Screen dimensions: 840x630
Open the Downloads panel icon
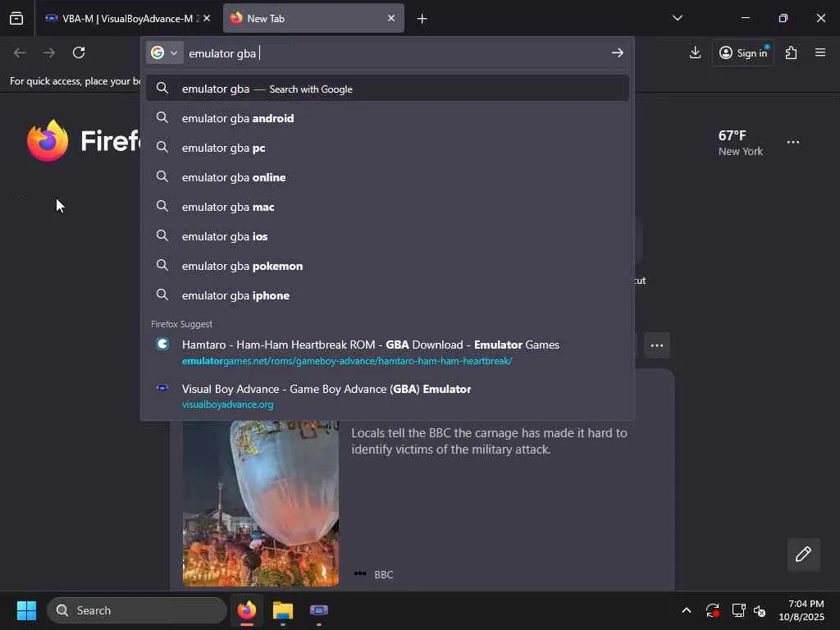(x=695, y=52)
